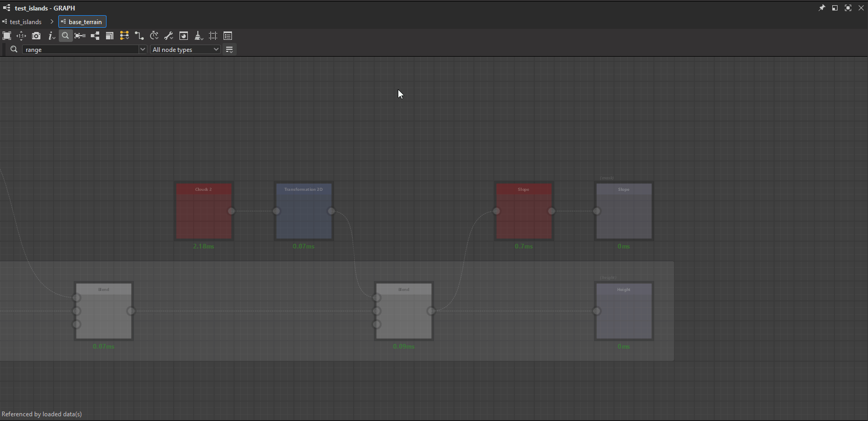
Task: Close the GRAPH panel
Action: [x=861, y=8]
